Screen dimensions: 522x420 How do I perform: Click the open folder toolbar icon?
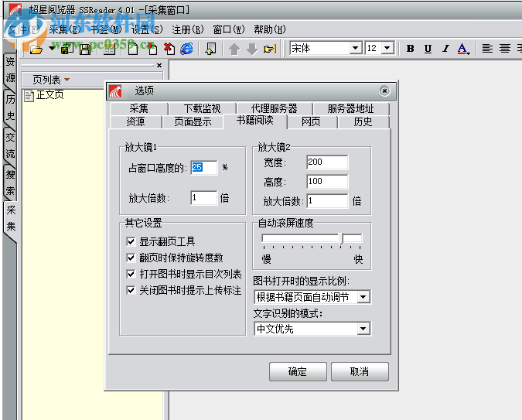[36, 50]
